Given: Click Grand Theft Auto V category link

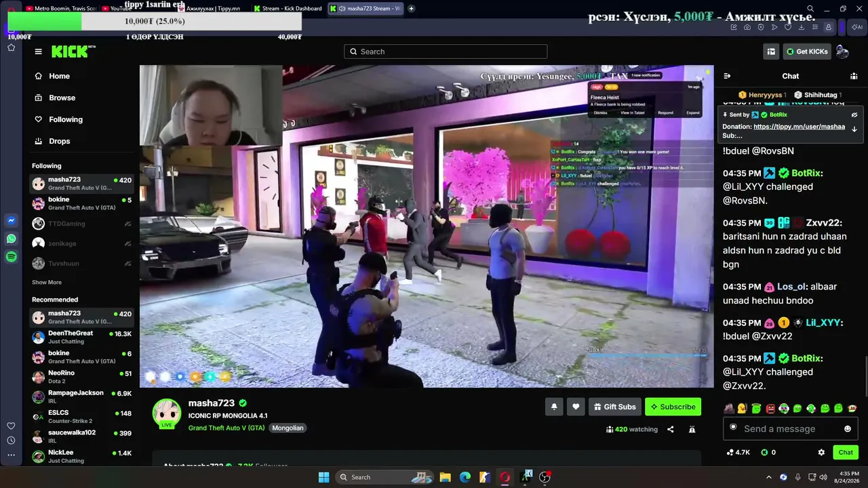Looking at the screenshot, I should point(226,428).
